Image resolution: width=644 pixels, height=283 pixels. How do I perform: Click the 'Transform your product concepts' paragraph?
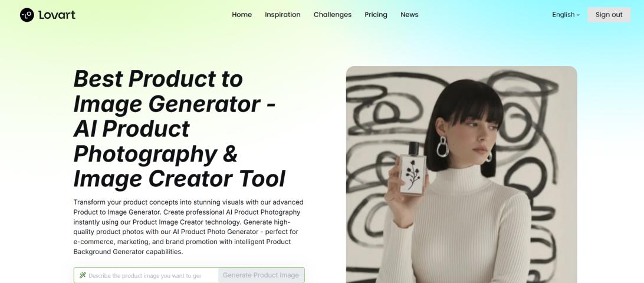coord(189,227)
